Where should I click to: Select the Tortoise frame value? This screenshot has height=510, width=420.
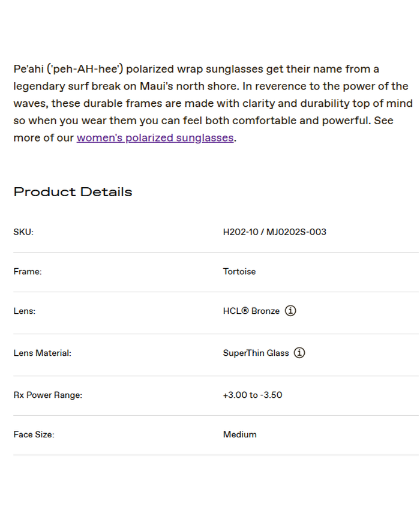[x=239, y=271]
